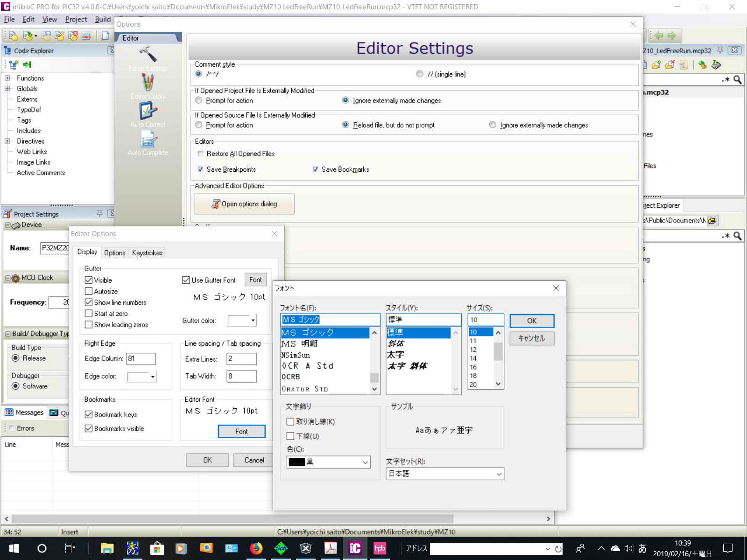
Task: Click the New File blank-page toolbar icon
Action: (x=106, y=36)
